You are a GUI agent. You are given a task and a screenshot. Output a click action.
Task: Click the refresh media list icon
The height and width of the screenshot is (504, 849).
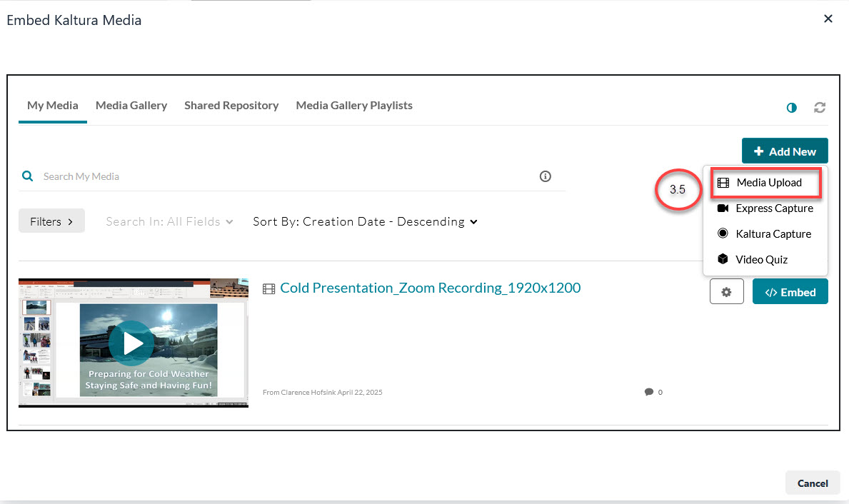click(x=820, y=108)
